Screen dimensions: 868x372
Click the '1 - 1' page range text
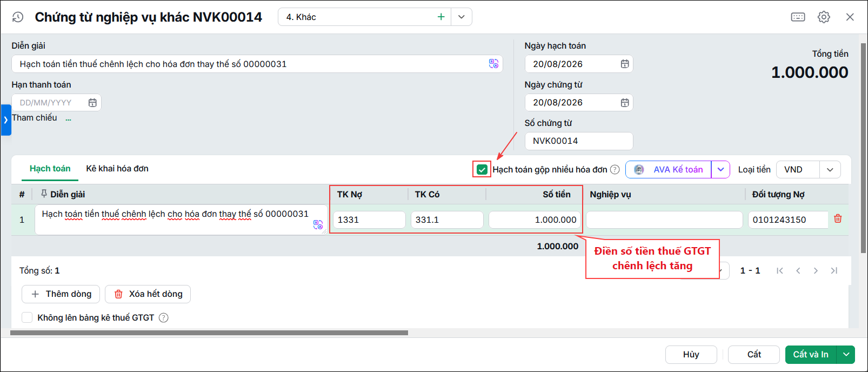(750, 271)
